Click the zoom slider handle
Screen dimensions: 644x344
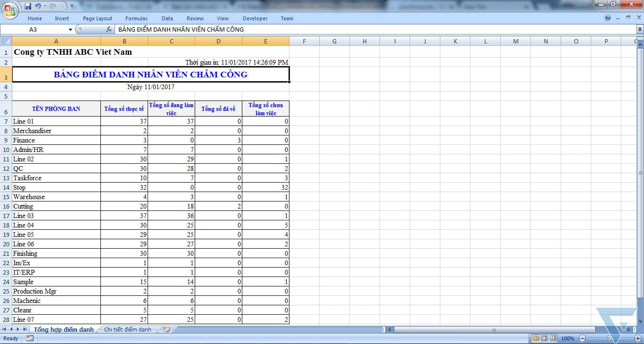click(609, 338)
